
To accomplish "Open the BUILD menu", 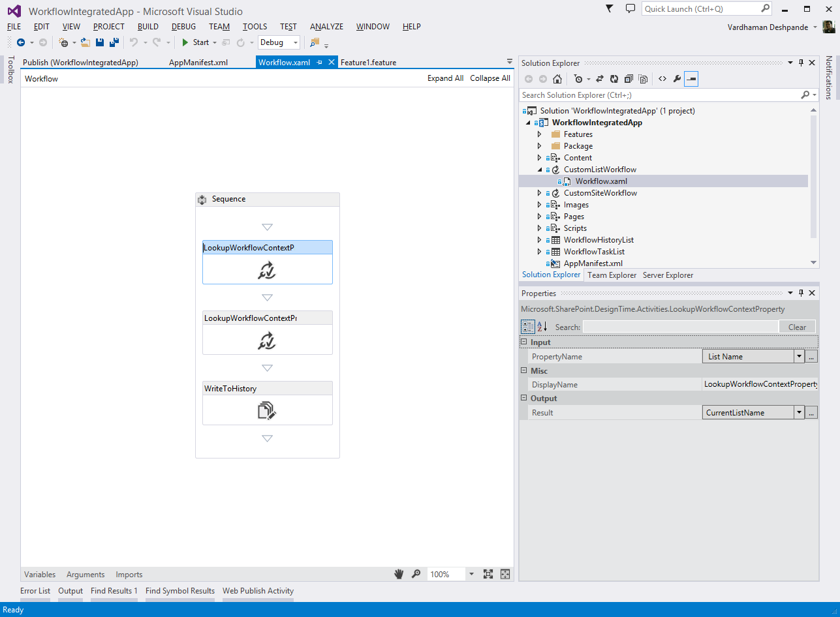I will (148, 27).
